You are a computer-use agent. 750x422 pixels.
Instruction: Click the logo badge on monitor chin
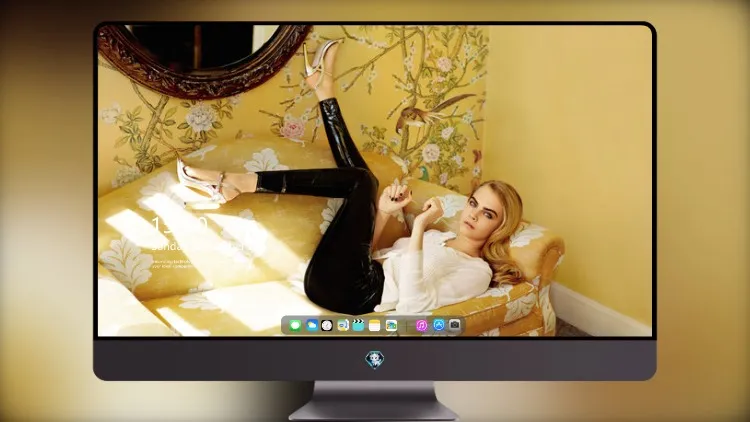375,360
